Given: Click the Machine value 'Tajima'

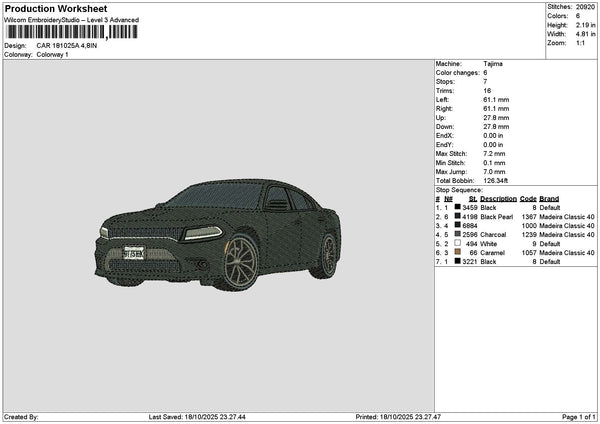Looking at the screenshot, I should pos(493,64).
